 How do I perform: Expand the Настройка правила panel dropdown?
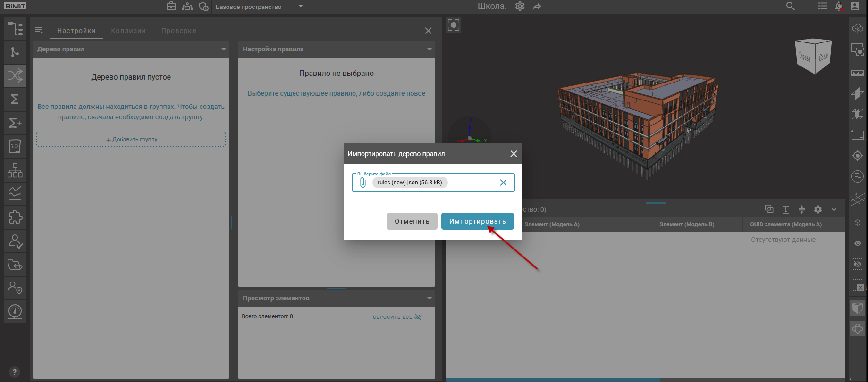click(x=429, y=49)
